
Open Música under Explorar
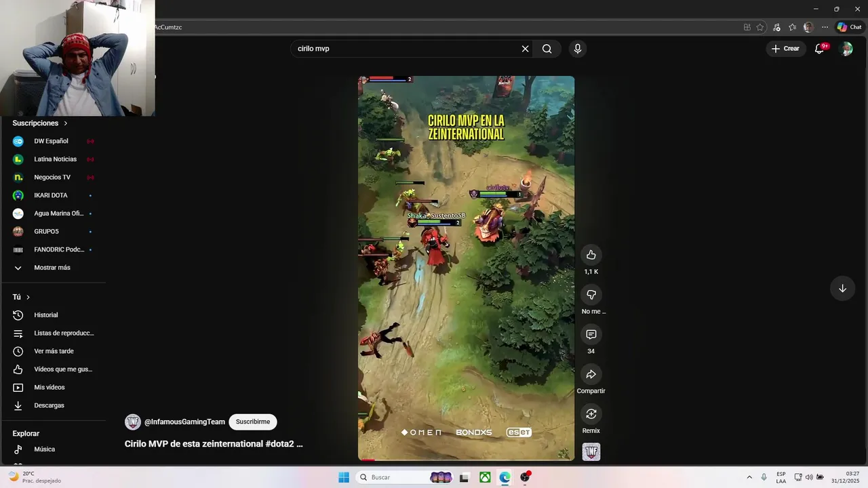coord(53,449)
